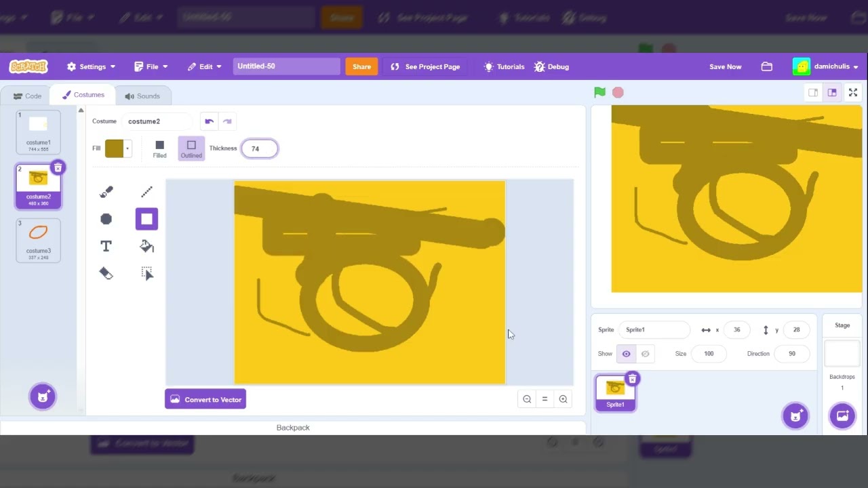Image resolution: width=868 pixels, height=488 pixels.
Task: Open the Settings dropdown menu
Action: coord(91,66)
